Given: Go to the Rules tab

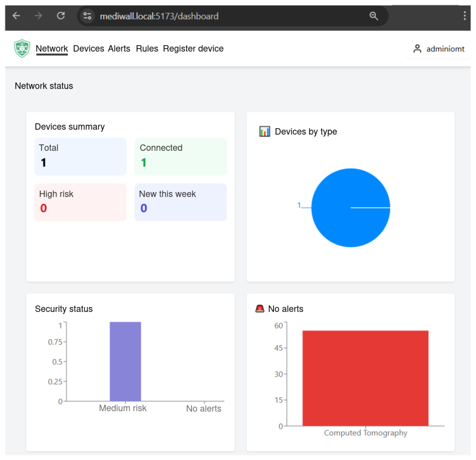Looking at the screenshot, I should click(147, 49).
